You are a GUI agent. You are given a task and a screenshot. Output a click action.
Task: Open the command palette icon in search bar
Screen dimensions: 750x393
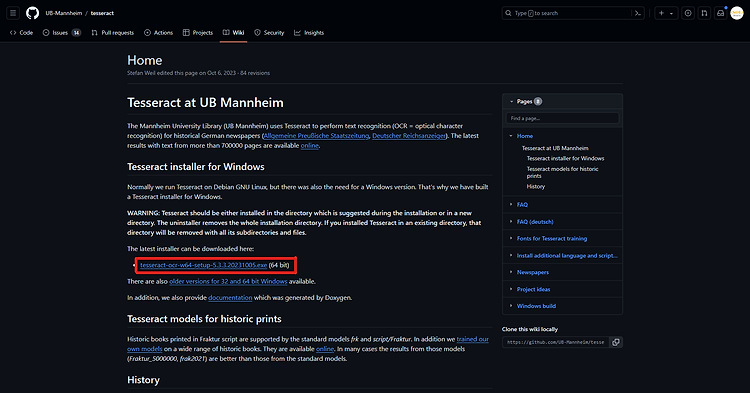638,13
